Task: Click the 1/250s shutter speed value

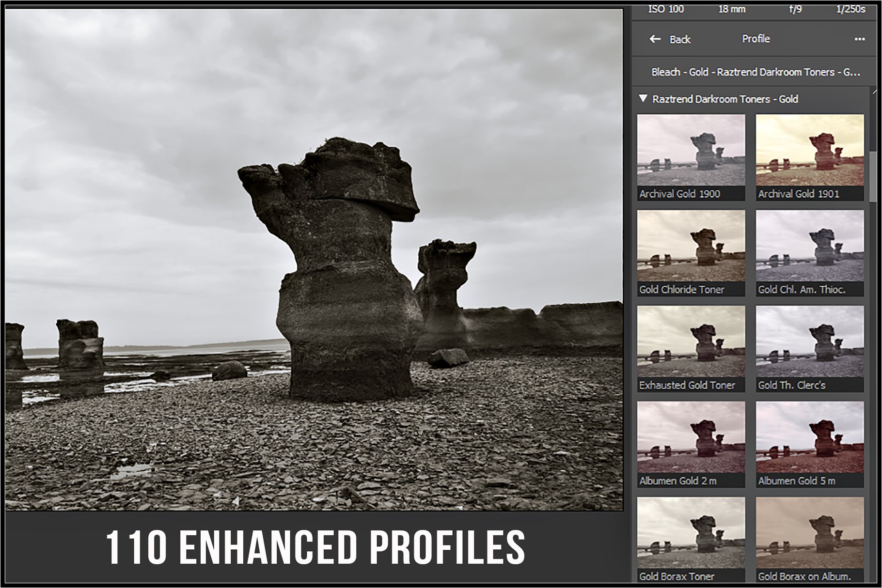Action: (x=850, y=9)
